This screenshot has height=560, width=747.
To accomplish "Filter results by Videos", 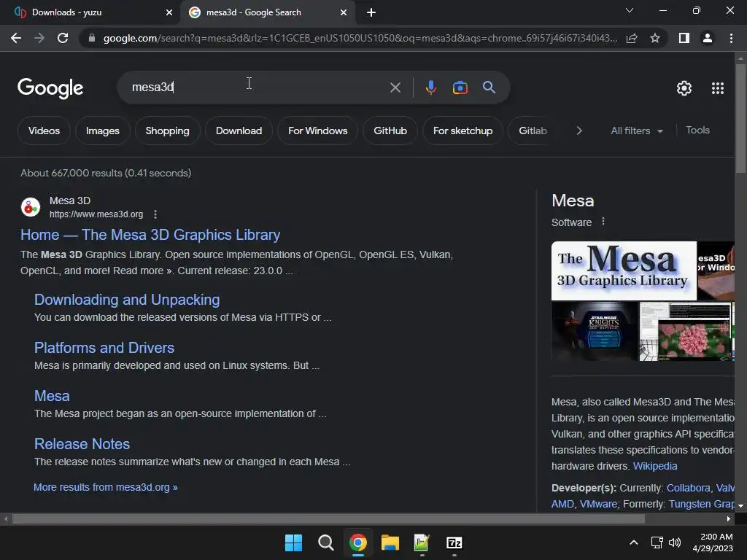I will click(x=44, y=131).
